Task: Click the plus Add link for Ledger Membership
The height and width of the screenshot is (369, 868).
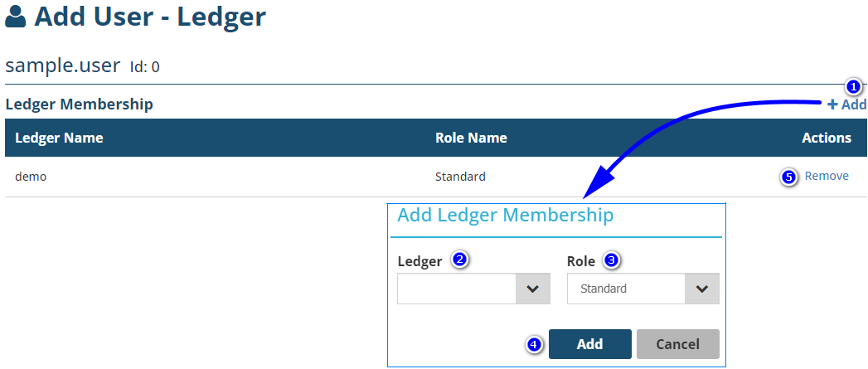Action: tap(846, 104)
